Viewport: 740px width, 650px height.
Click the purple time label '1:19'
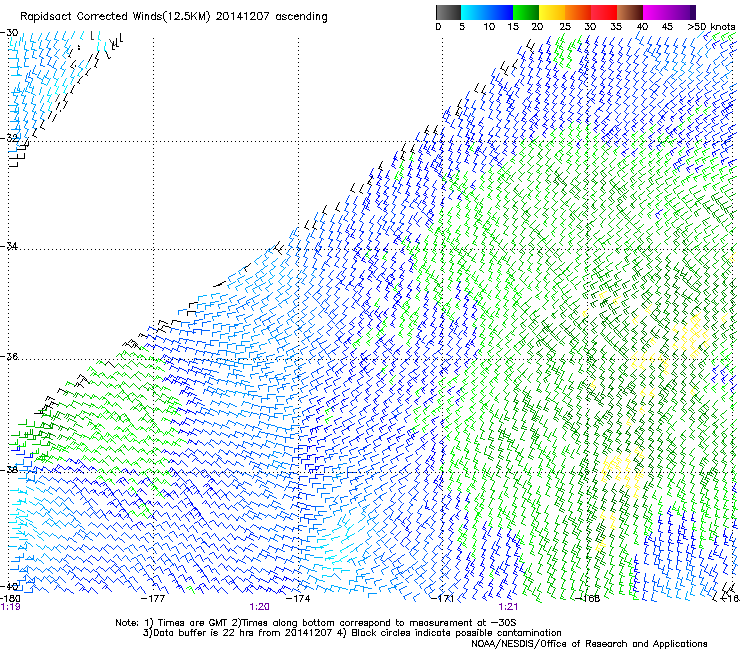pos(10,607)
